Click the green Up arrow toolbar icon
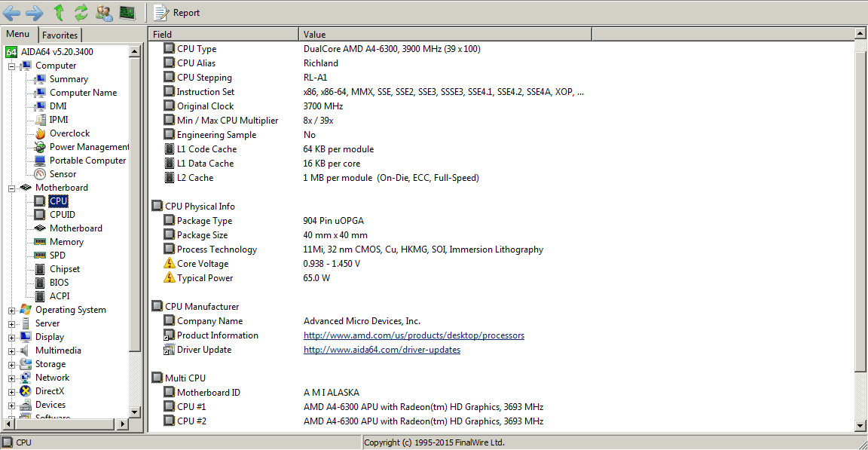This screenshot has width=868, height=450. (x=59, y=12)
